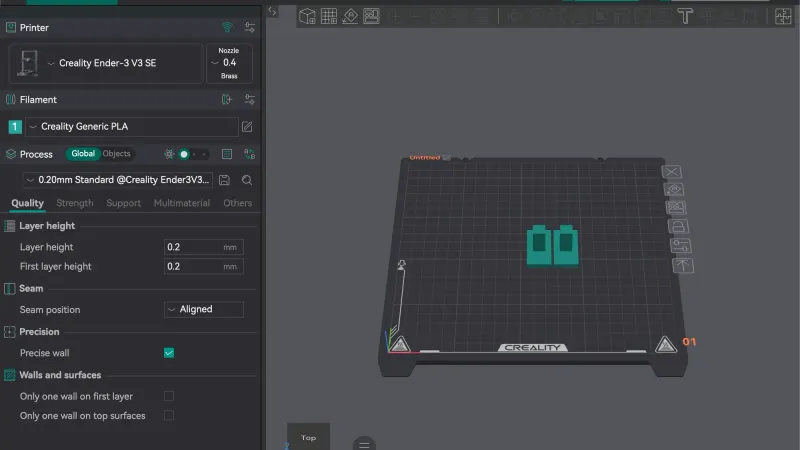Switch to the Support tab

click(123, 203)
